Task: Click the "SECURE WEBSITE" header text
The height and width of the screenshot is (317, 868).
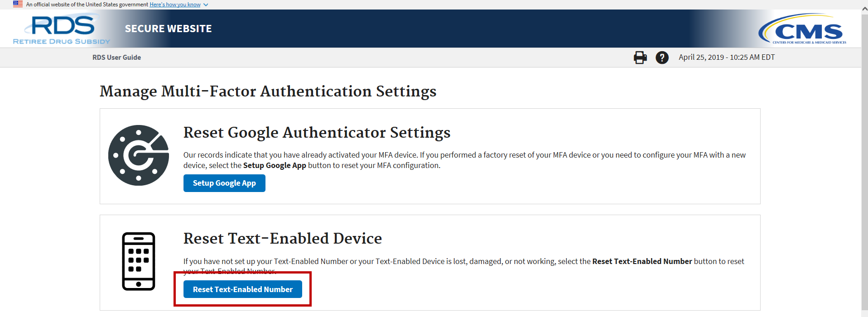Action: pos(168,29)
